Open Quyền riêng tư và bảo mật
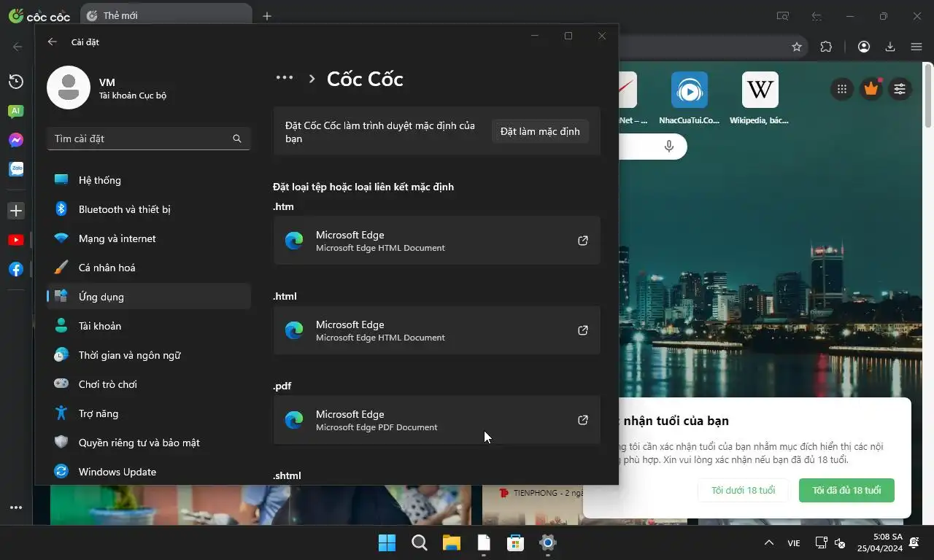This screenshot has height=560, width=934. [x=149, y=443]
